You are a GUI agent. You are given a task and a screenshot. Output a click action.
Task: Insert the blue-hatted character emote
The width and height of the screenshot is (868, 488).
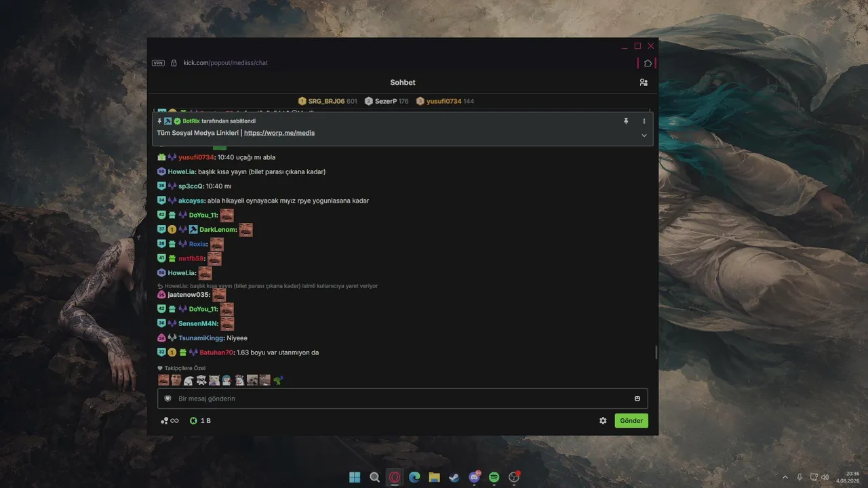tap(226, 380)
